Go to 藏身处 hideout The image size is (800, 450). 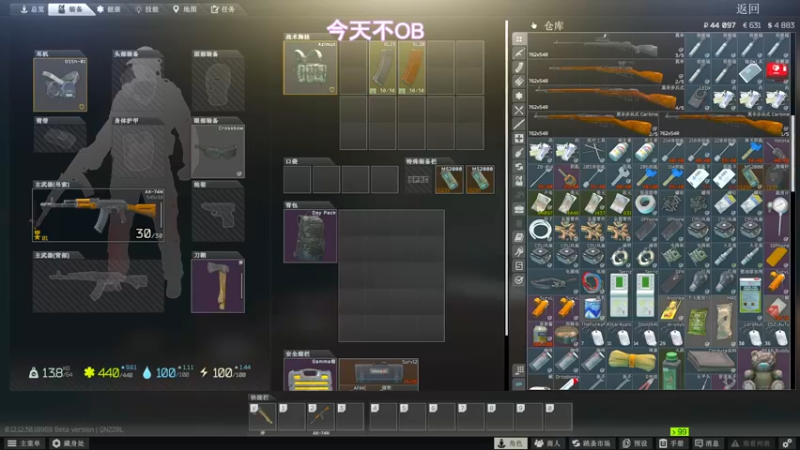(x=68, y=443)
